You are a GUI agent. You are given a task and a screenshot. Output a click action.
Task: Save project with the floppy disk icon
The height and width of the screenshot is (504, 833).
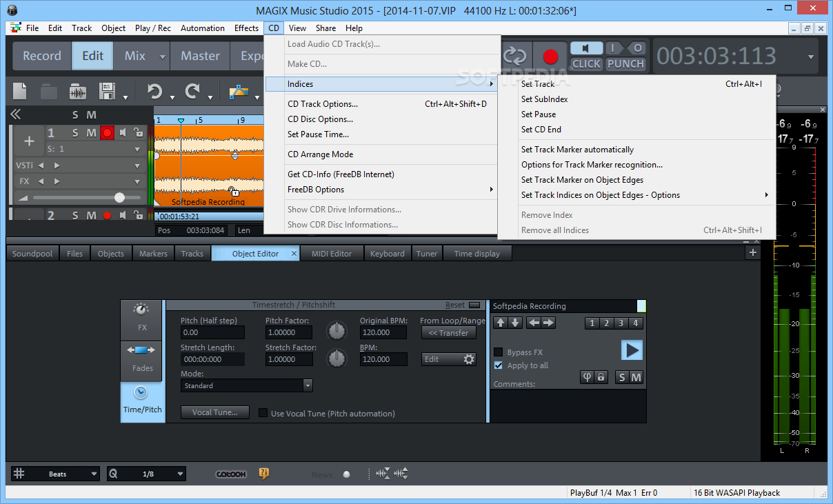pos(107,92)
